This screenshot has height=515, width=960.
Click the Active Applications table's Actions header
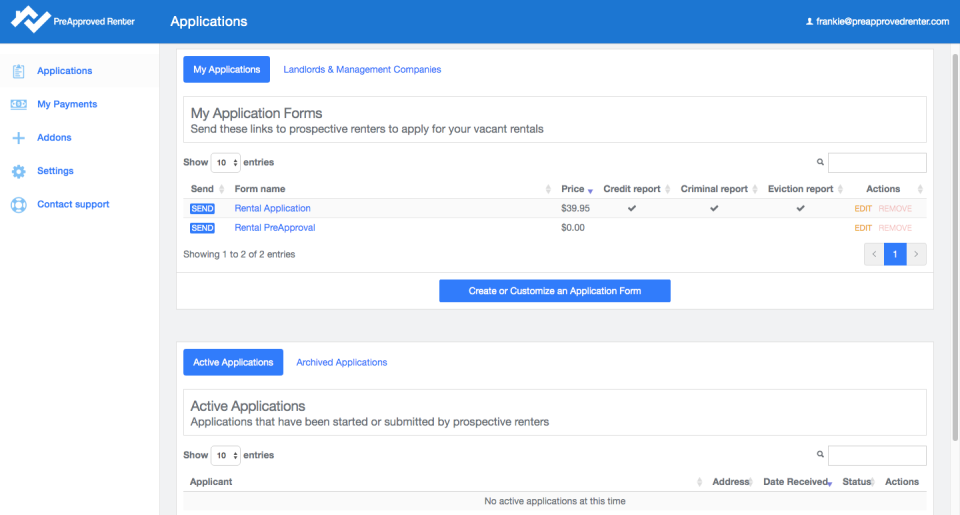pos(902,482)
